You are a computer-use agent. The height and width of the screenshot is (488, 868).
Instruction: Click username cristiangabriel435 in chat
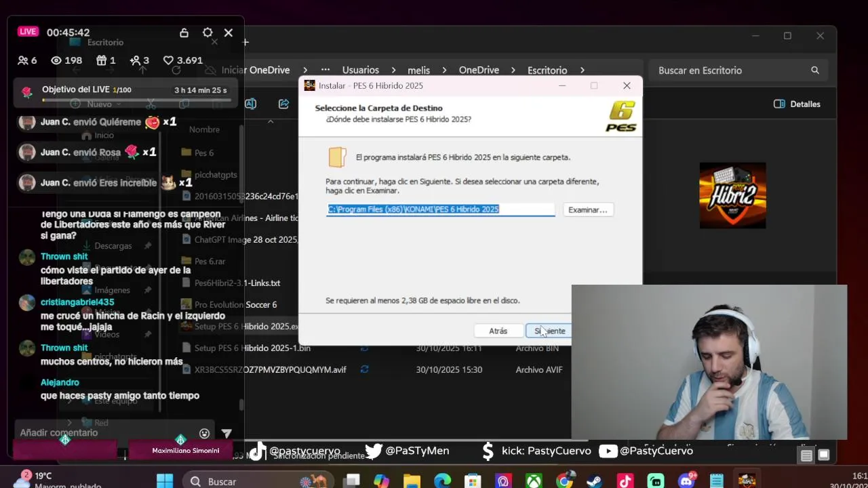click(77, 302)
